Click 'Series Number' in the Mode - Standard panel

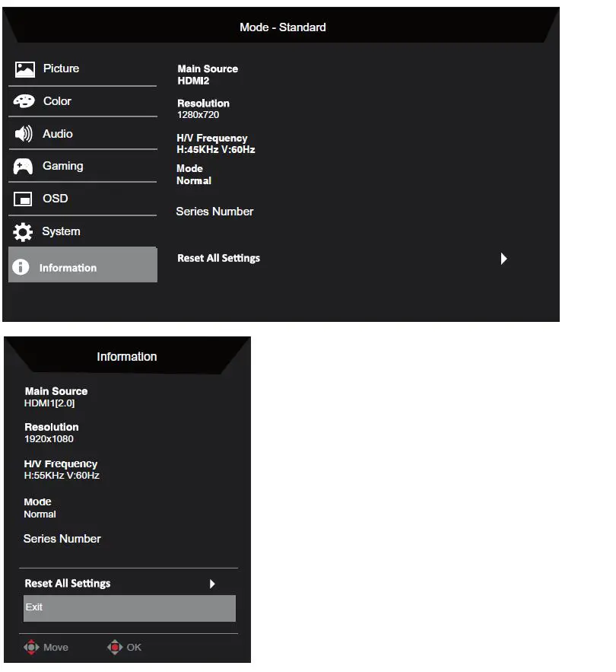click(214, 212)
